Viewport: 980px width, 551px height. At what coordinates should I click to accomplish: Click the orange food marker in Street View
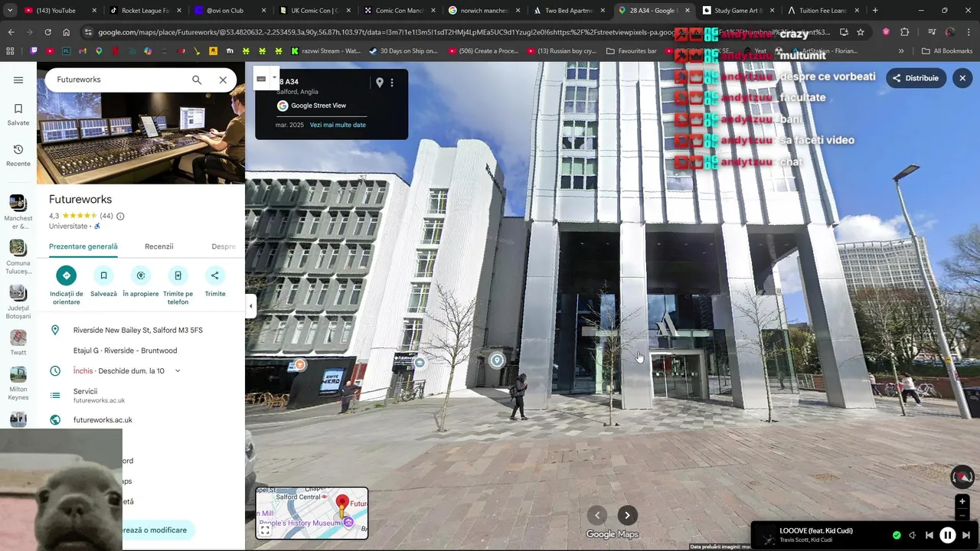pyautogui.click(x=300, y=365)
